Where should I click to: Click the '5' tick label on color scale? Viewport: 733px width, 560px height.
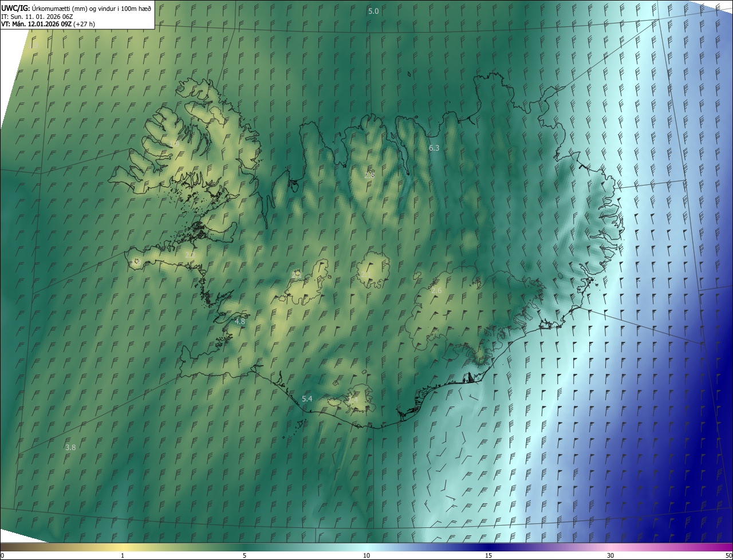(x=245, y=555)
